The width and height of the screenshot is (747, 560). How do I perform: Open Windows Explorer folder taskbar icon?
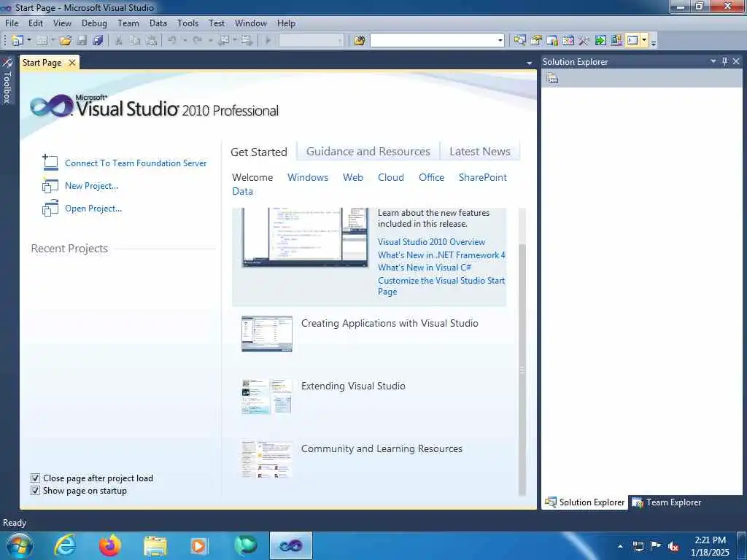[x=155, y=545]
